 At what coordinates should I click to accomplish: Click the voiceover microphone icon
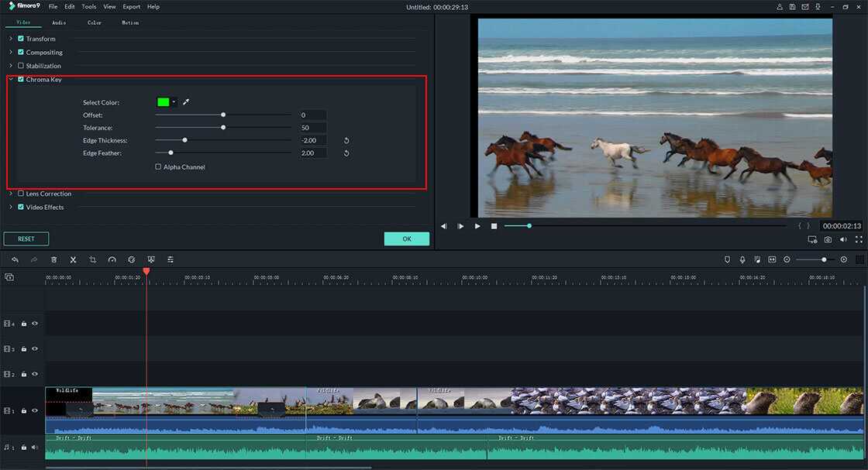742,259
